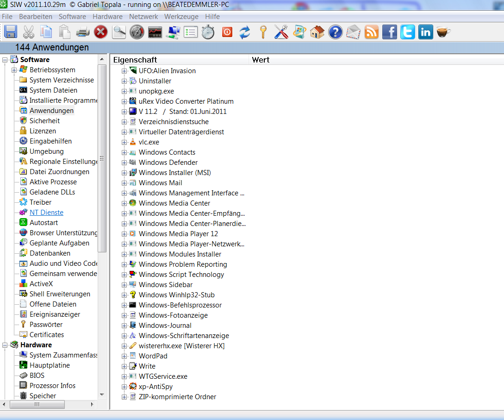Click the Copy documents toolbar icon
This screenshot has height=420, width=504.
(46, 32)
